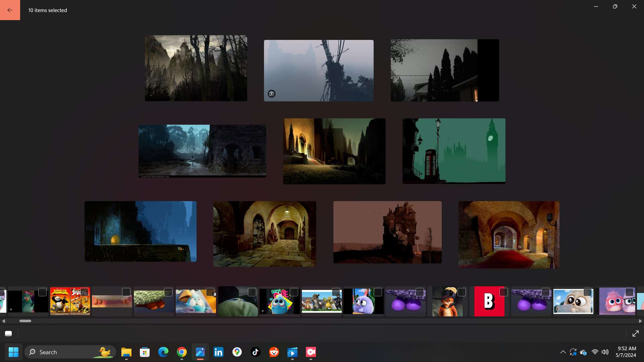
Task: Click the fullscreen expand arrows icon
Action: pyautogui.click(x=635, y=334)
